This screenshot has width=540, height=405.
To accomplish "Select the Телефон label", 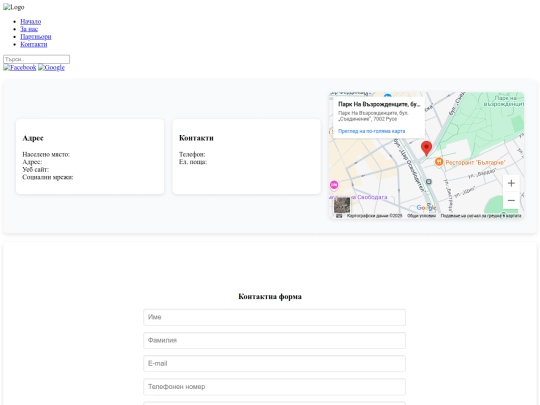I will 192,154.
